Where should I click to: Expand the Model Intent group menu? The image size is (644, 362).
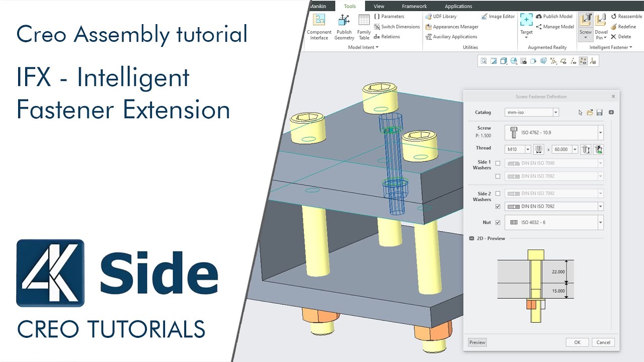pyautogui.click(x=363, y=47)
